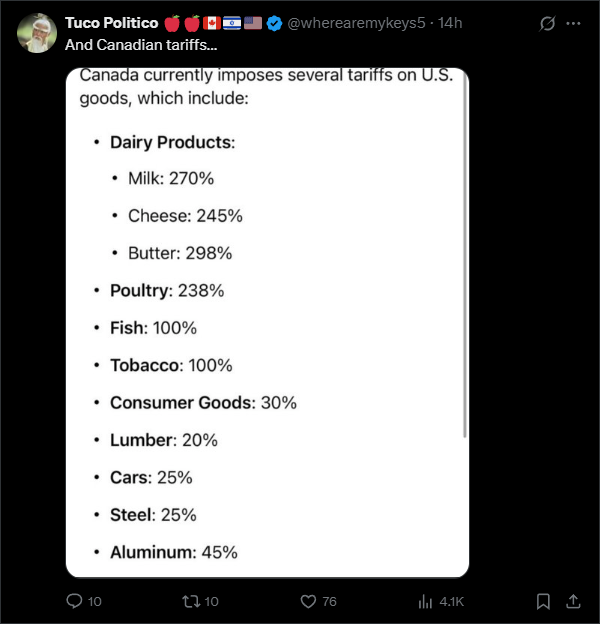Click the 4.1K views count
The height and width of the screenshot is (624, 600).
tap(452, 601)
